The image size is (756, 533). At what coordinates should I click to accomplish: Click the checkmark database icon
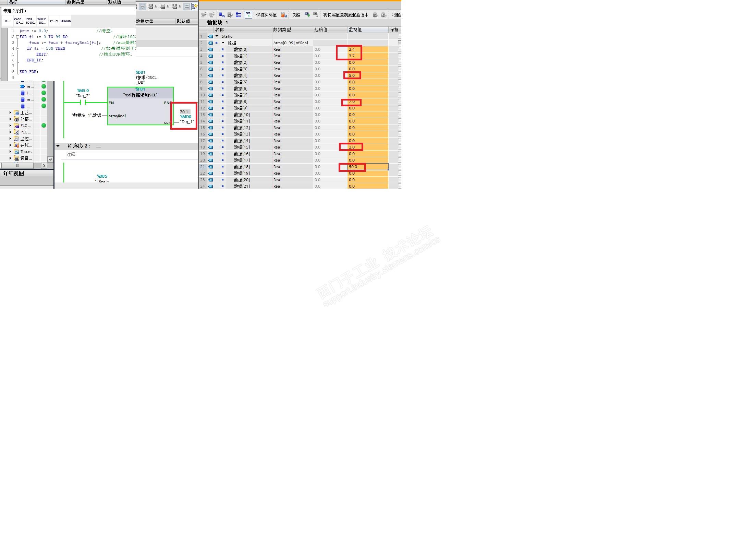pyautogui.click(x=230, y=15)
